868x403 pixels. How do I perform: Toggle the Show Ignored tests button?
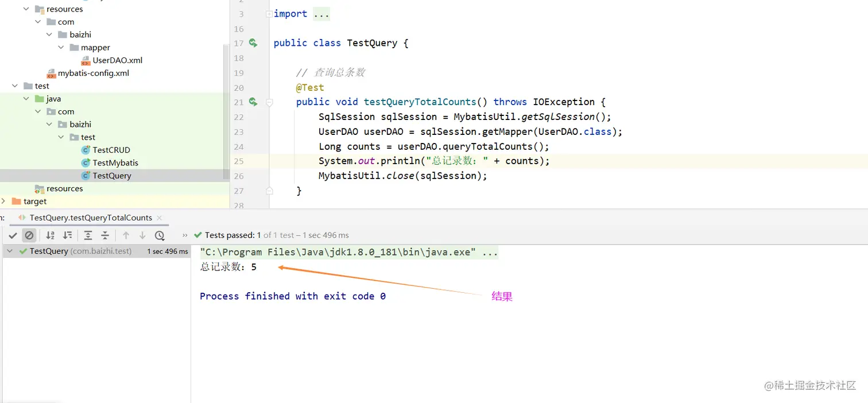pos(29,235)
